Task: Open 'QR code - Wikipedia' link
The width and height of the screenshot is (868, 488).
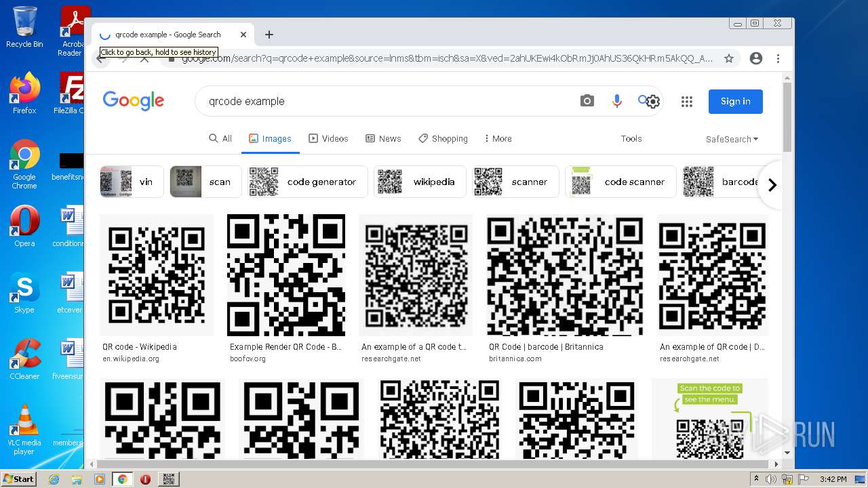Action: [140, 347]
